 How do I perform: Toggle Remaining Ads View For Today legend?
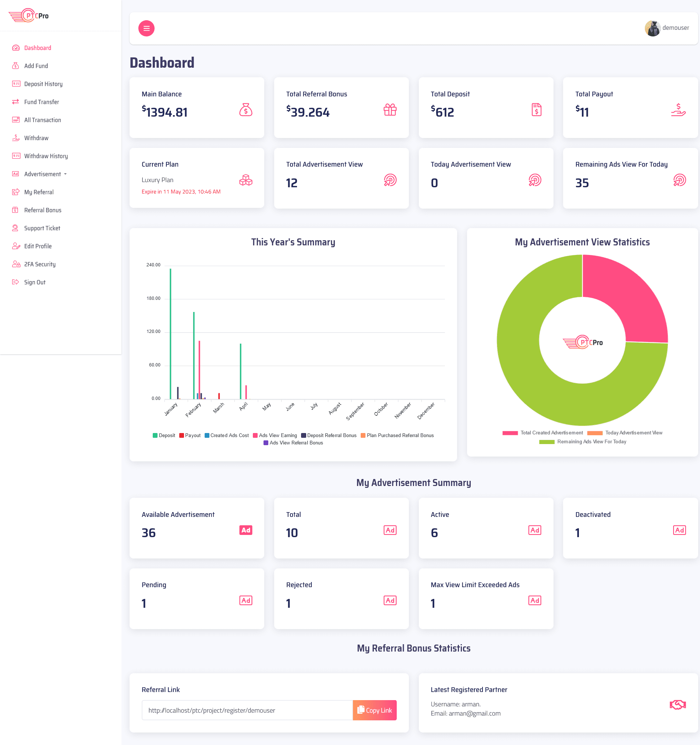pos(583,442)
